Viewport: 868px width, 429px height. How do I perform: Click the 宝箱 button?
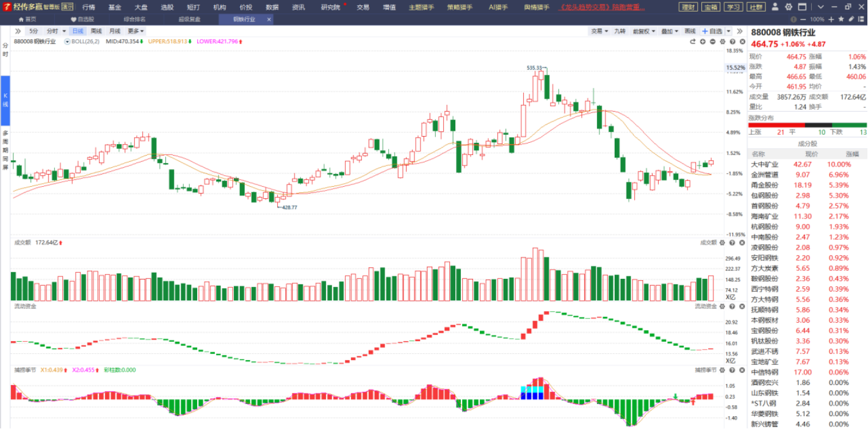(x=710, y=7)
